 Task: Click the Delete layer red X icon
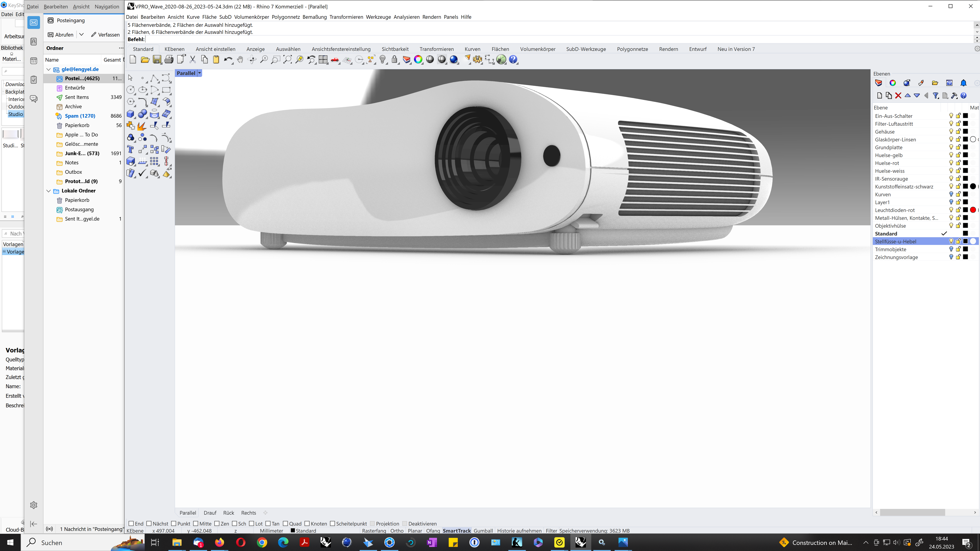click(x=898, y=95)
